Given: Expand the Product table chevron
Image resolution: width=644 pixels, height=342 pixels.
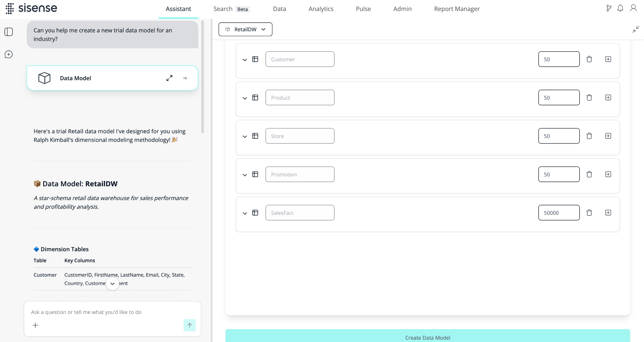Looking at the screenshot, I should coord(245,98).
